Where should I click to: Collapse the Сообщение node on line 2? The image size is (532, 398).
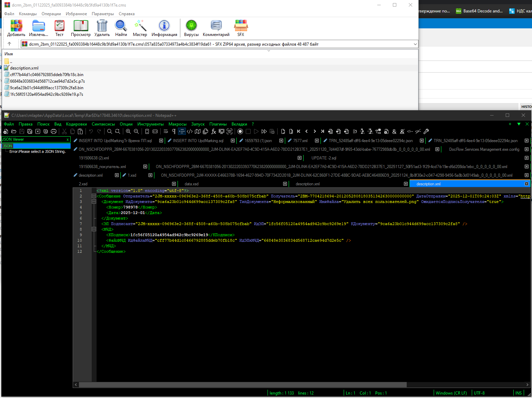tap(94, 196)
